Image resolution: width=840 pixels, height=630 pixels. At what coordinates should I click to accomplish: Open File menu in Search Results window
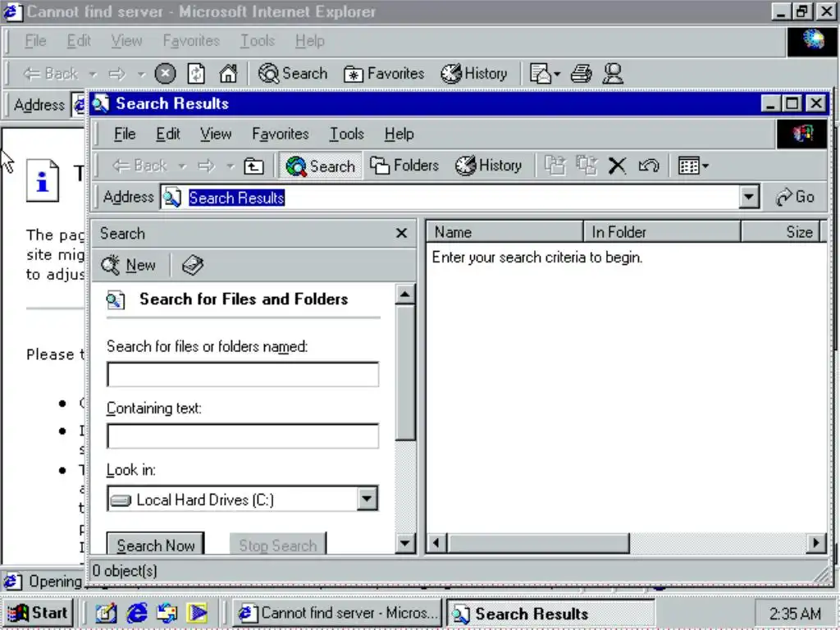point(125,134)
